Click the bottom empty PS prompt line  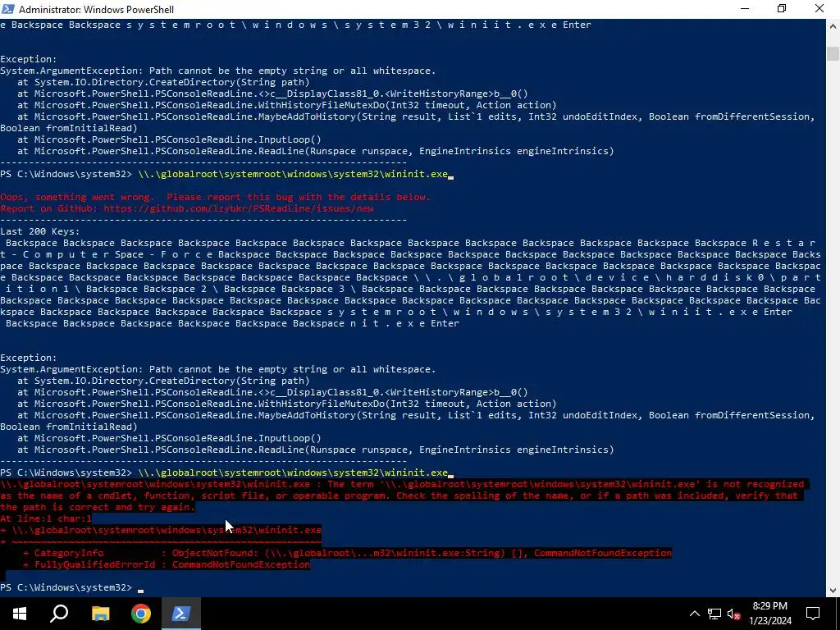72,587
